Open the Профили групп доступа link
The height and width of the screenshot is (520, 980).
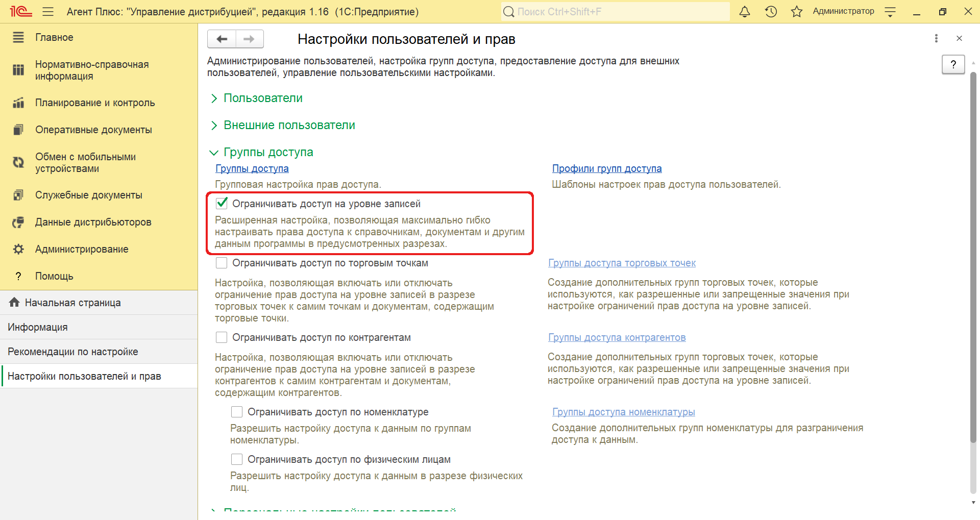[x=607, y=168]
